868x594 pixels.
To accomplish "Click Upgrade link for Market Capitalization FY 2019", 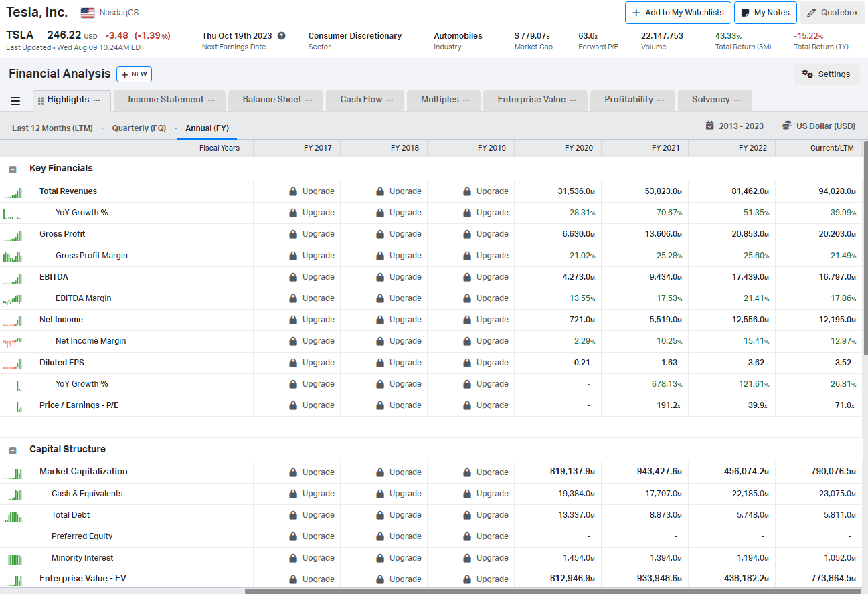I will pos(493,472).
